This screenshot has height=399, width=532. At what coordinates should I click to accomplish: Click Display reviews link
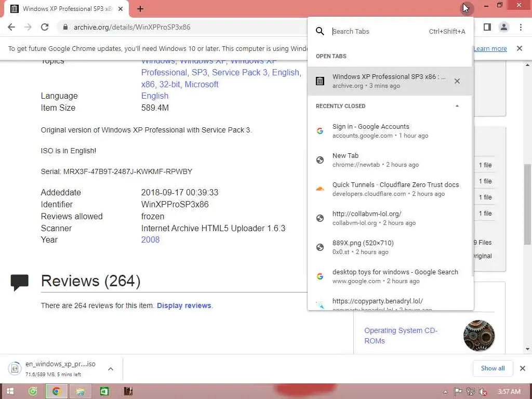pos(184,305)
